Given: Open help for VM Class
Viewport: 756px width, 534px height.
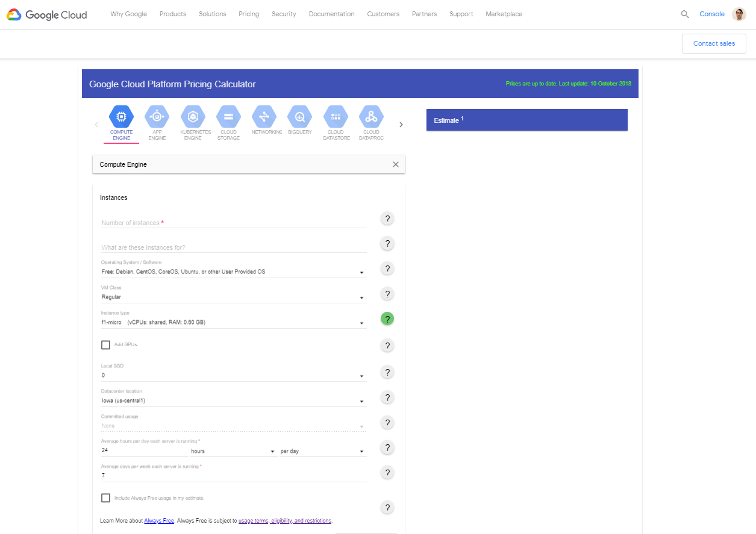Looking at the screenshot, I should coord(387,294).
